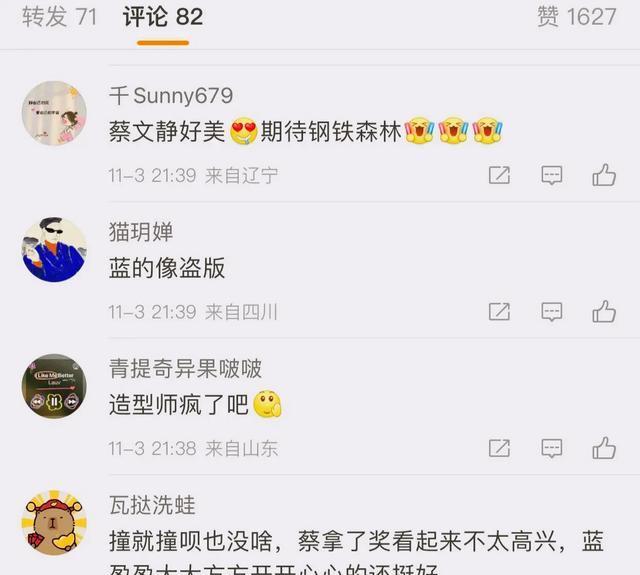The width and height of the screenshot is (640, 575).
Task: Share 猫玥婵's comment with forward icon
Action: coord(499,312)
